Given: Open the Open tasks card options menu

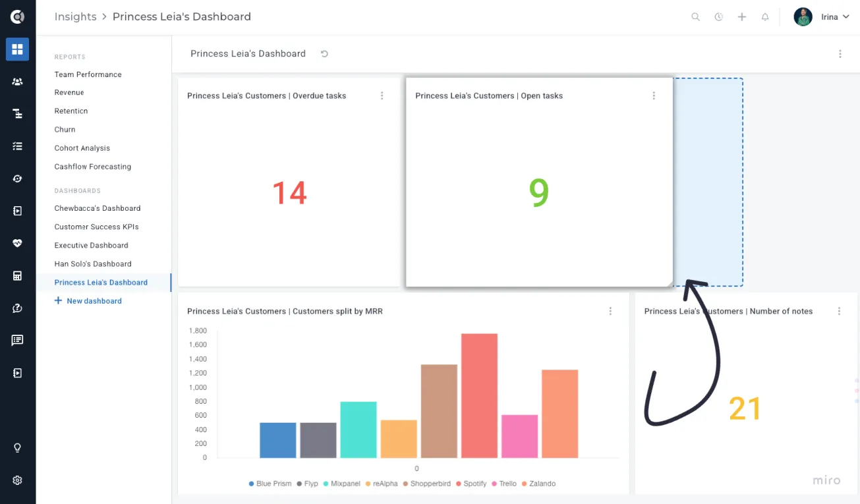Looking at the screenshot, I should click(654, 96).
